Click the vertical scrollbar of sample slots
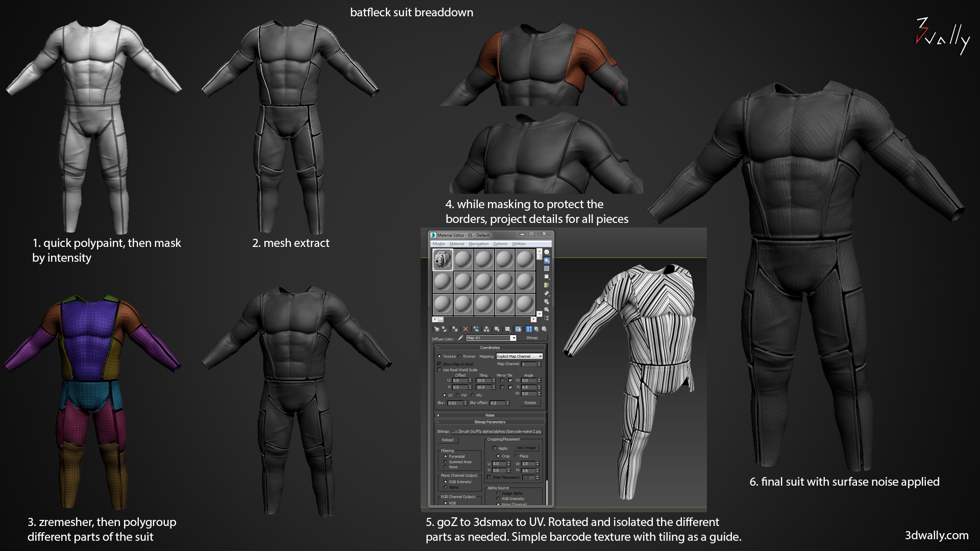Image resolution: width=980 pixels, height=551 pixels. [540, 283]
